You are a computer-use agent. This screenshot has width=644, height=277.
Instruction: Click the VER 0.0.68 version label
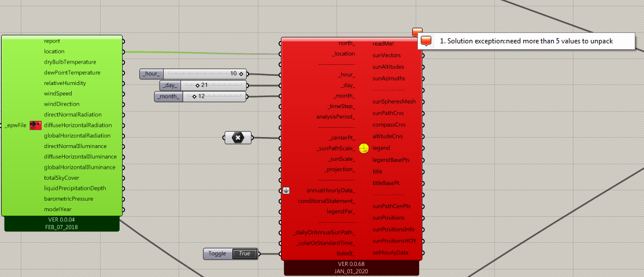click(351, 264)
